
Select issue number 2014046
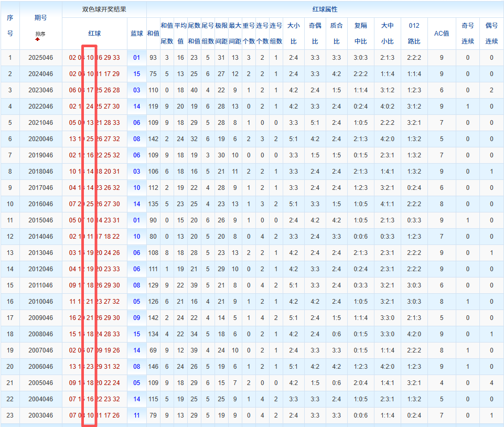tap(40, 237)
